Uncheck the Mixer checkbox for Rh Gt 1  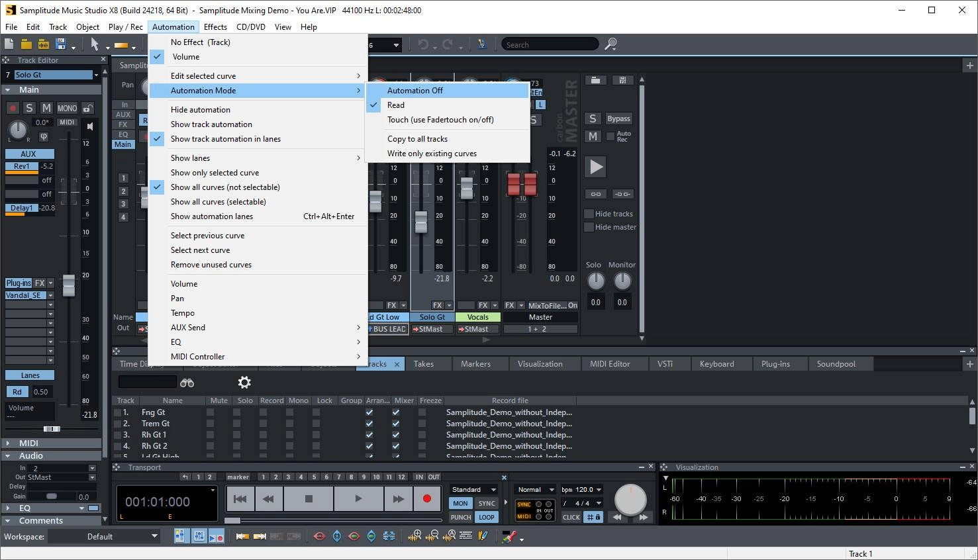pyautogui.click(x=396, y=435)
